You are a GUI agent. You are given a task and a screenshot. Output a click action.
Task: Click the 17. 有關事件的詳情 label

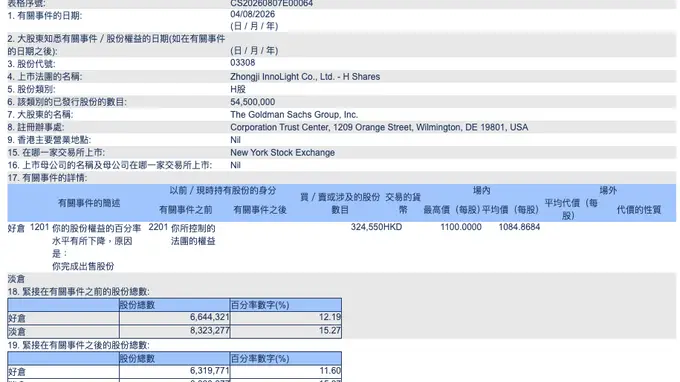tap(47, 178)
